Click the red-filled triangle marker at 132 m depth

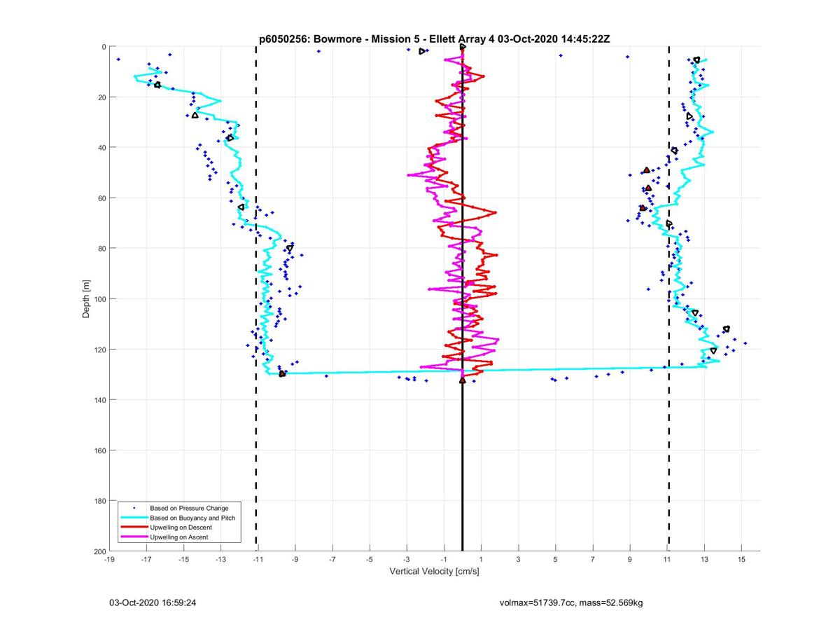coord(462,380)
